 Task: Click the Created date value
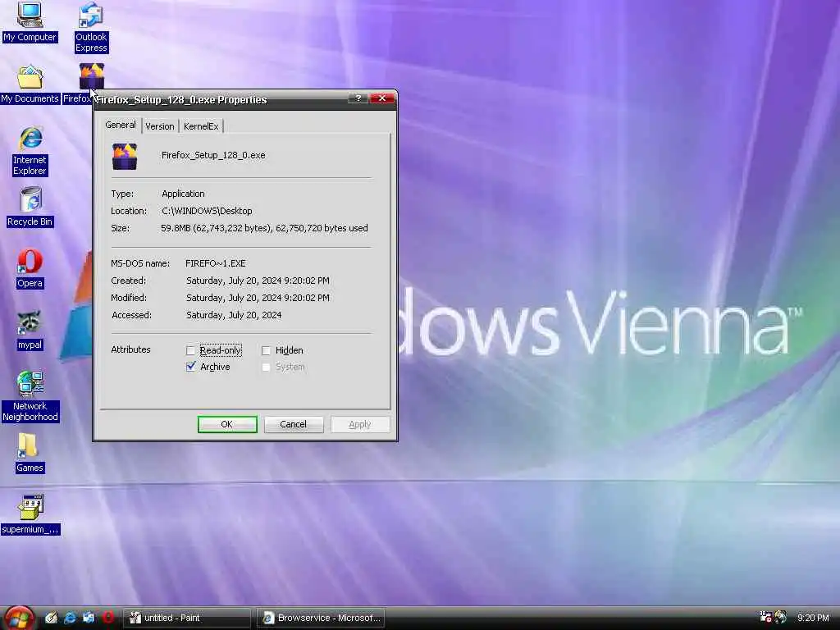(258, 281)
